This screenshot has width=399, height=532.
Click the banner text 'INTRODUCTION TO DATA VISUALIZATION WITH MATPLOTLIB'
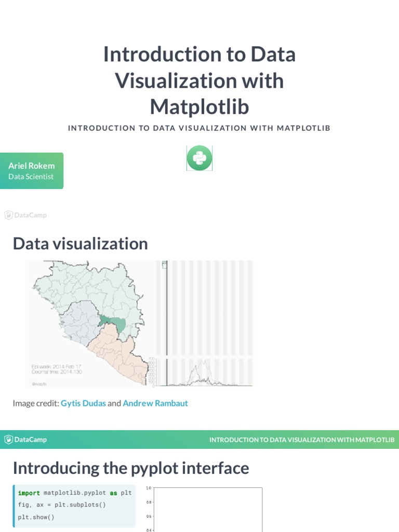click(x=302, y=440)
